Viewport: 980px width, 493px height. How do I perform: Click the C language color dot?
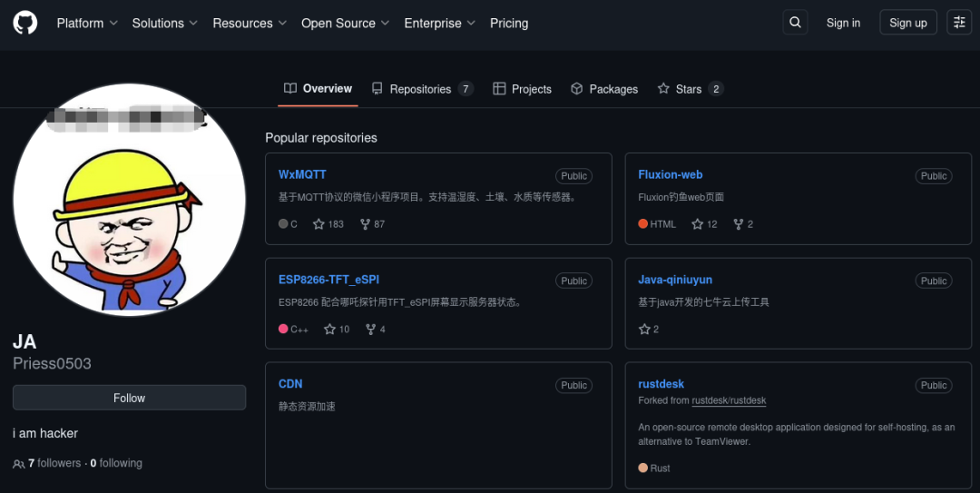283,224
